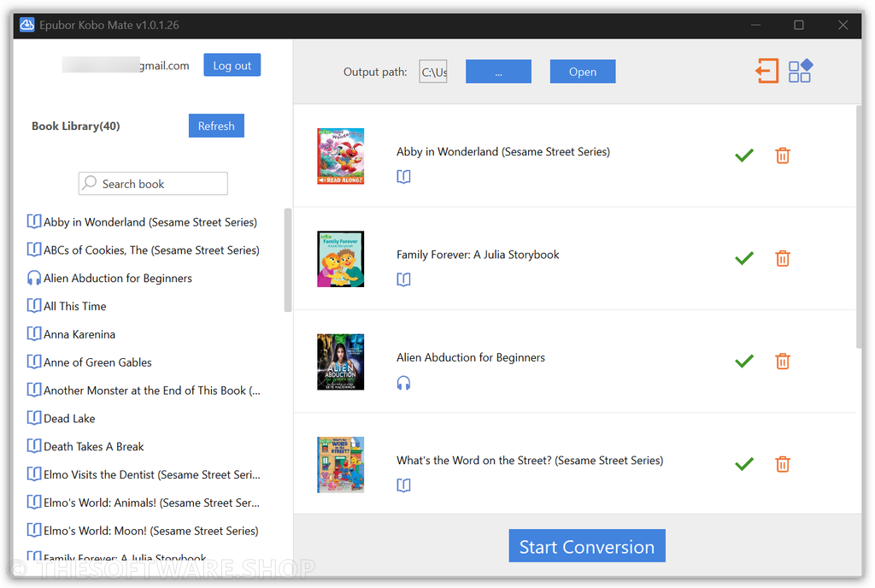Click ebook icon under Abby in Wonderland title
The width and height of the screenshot is (875, 588).
[403, 177]
